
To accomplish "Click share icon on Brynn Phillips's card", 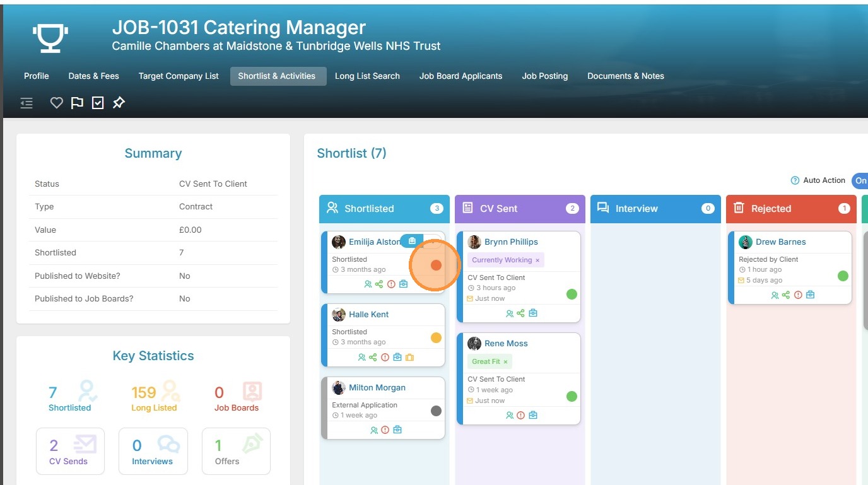I will click(x=520, y=313).
